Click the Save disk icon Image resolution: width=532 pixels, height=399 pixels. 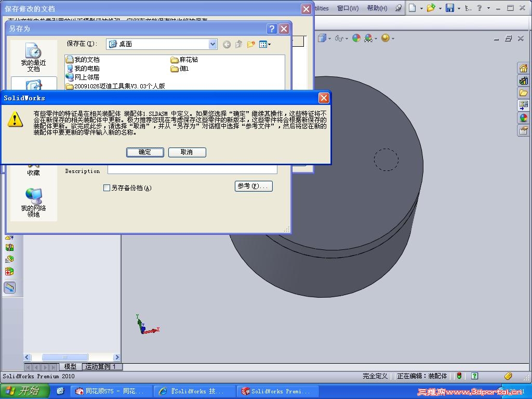pyautogui.click(x=449, y=8)
